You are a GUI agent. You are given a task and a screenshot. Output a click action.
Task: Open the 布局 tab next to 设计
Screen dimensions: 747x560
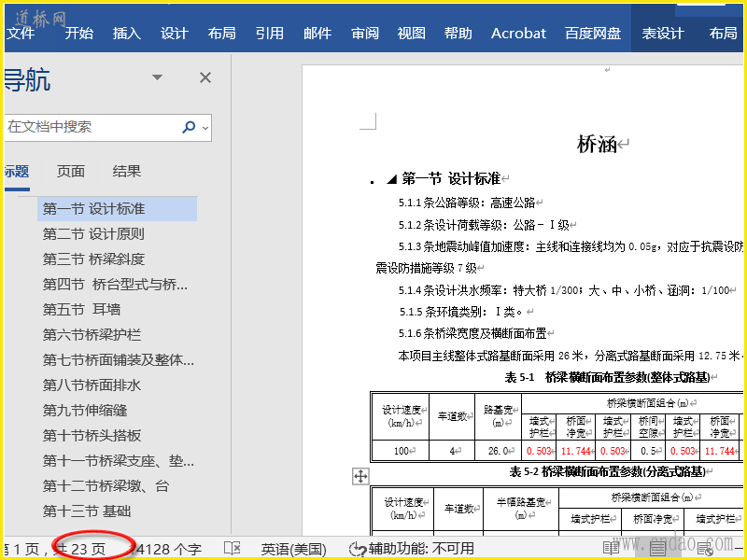(221, 34)
